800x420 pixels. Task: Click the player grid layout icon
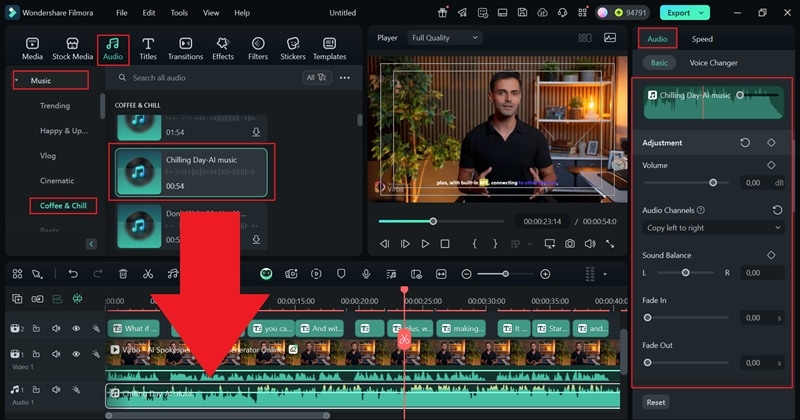[585, 38]
